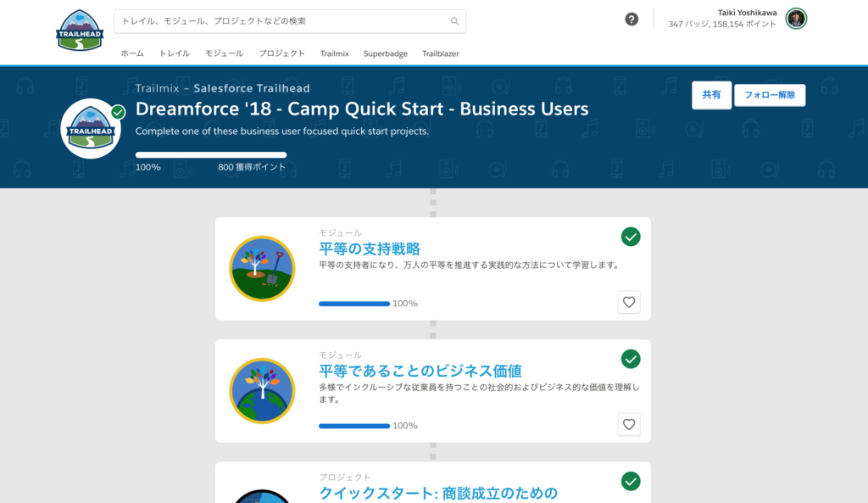Open the プロジェクト nav item
The height and width of the screenshot is (503, 868).
point(281,53)
